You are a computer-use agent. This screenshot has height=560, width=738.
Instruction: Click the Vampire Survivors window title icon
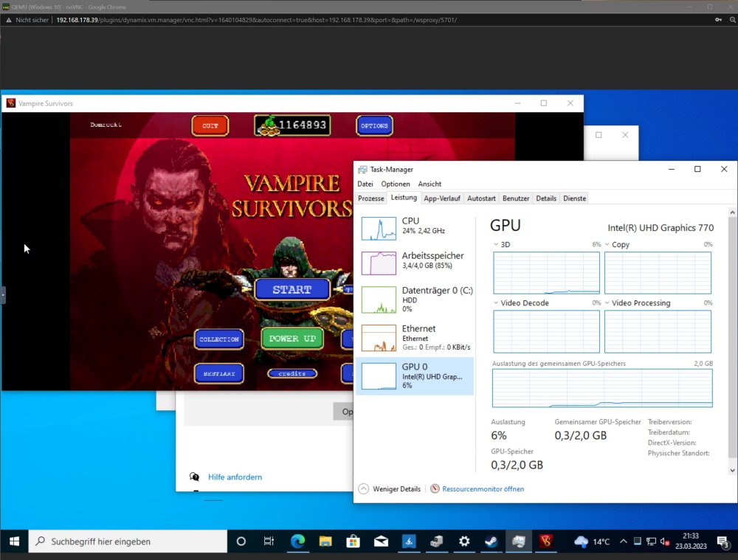[x=10, y=103]
